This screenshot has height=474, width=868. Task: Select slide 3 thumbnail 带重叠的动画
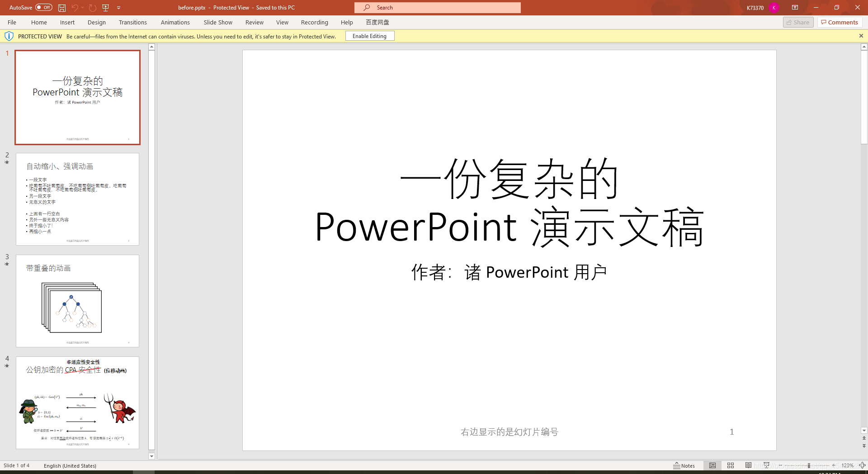(x=78, y=301)
